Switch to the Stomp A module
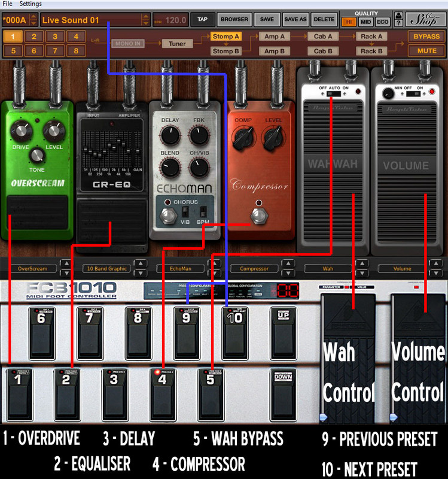This screenshot has width=448, height=479. 226,37
